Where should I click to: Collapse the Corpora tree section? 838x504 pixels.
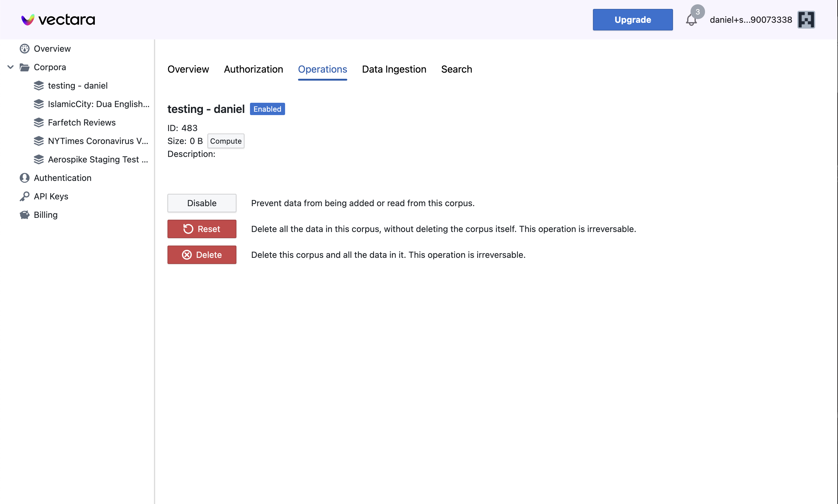pyautogui.click(x=10, y=67)
